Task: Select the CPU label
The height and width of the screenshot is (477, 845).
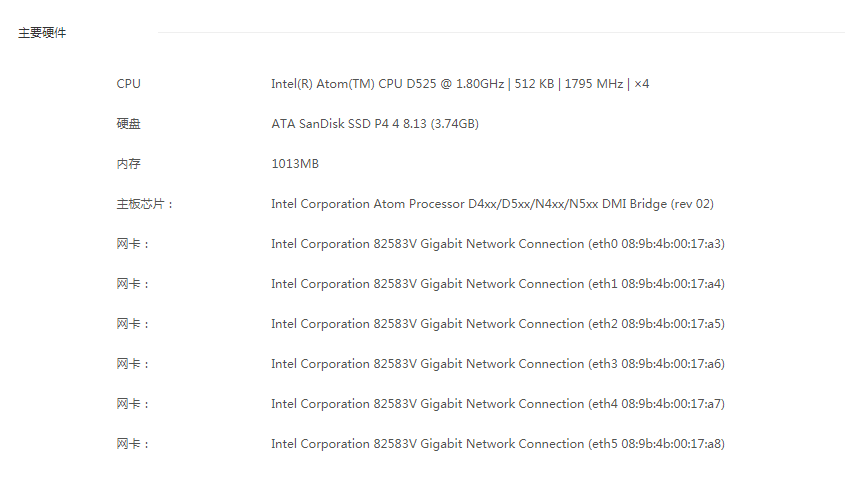Action: pyautogui.click(x=128, y=84)
